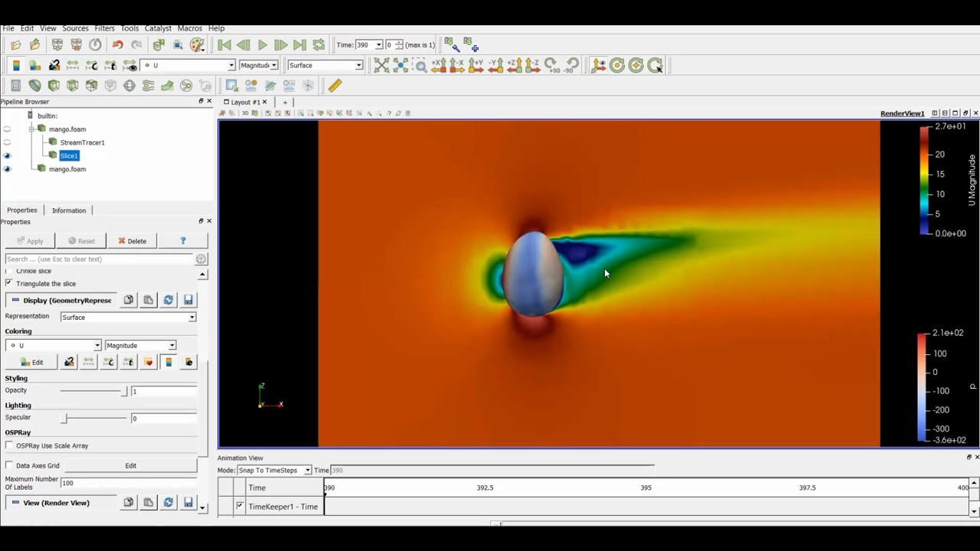Click Reset camera icon

click(x=382, y=66)
